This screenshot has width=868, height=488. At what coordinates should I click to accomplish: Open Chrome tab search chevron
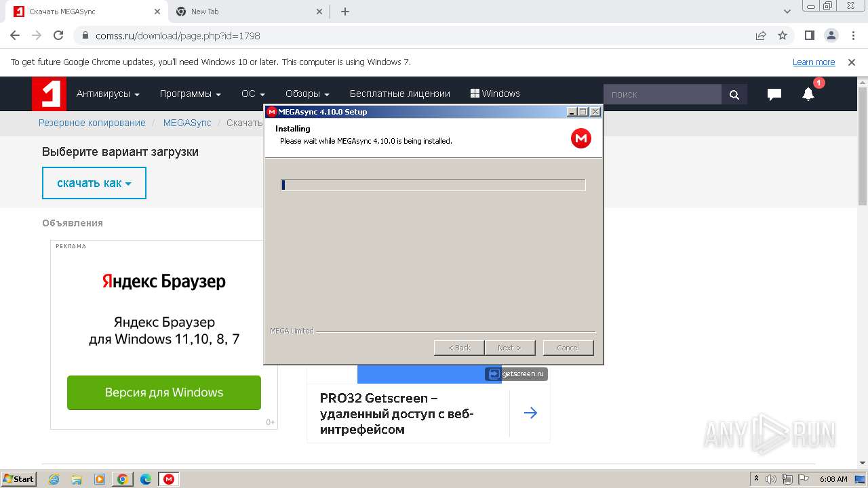[x=787, y=12]
